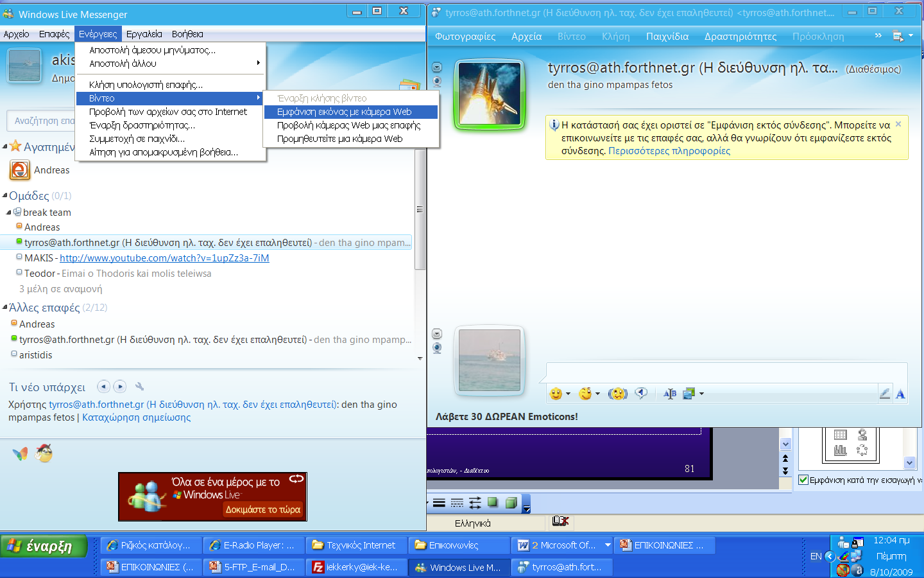Collapse the Άλλες επαφές section
This screenshot has height=578, width=924.
click(x=5, y=308)
